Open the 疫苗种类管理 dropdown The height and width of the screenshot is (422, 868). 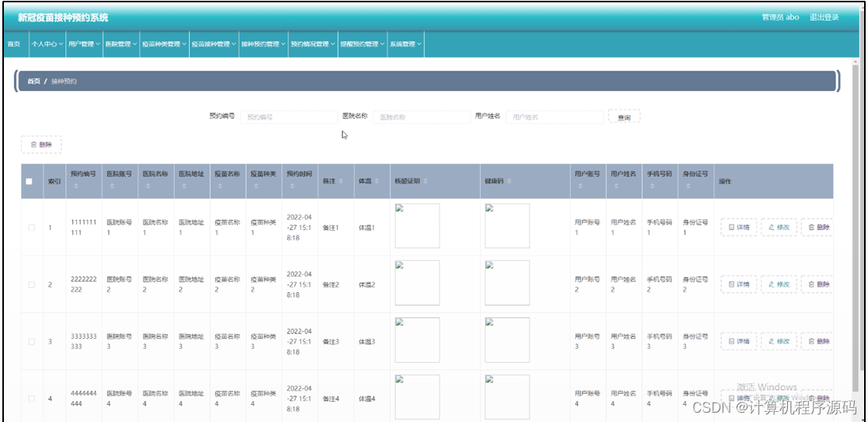(163, 44)
